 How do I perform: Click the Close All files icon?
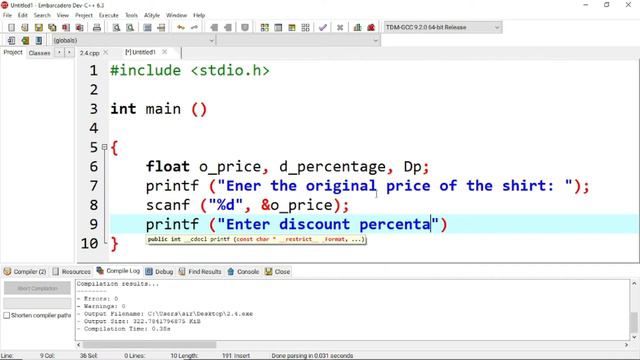[x=80, y=27]
